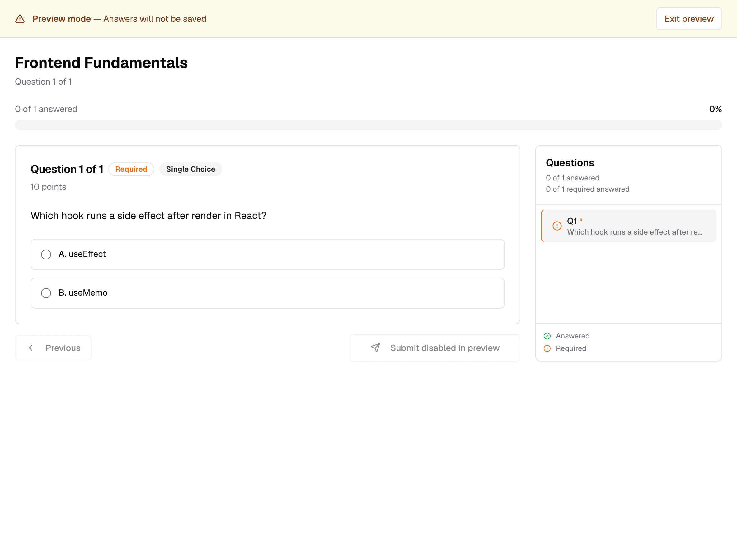Click 'Question 1 of 1' subtitle under title
This screenshot has height=560, width=737.
(43, 82)
